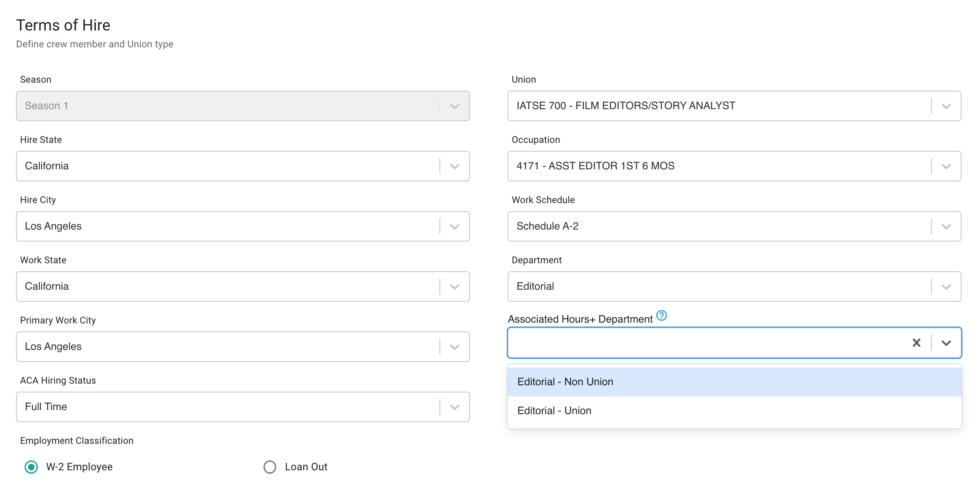
Task: Open the Hire City dropdown
Action: (454, 226)
